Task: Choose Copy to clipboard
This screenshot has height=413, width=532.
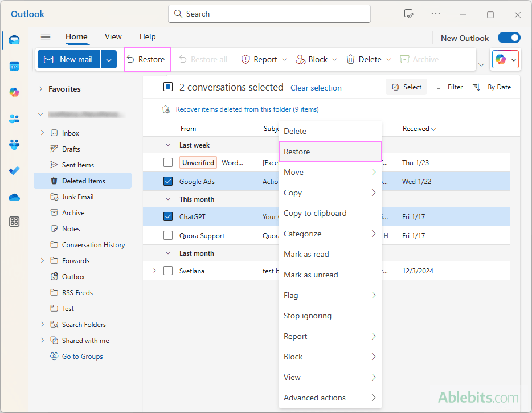Action: [x=330, y=213]
